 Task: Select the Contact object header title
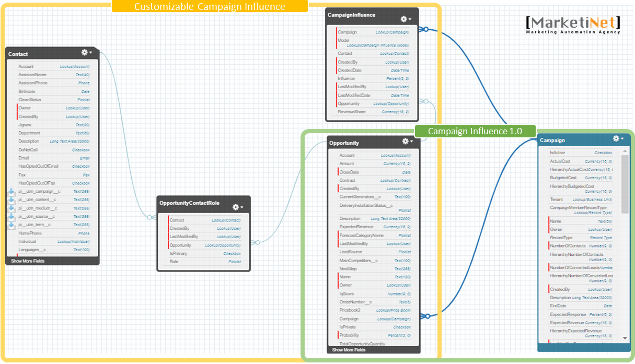coord(18,54)
